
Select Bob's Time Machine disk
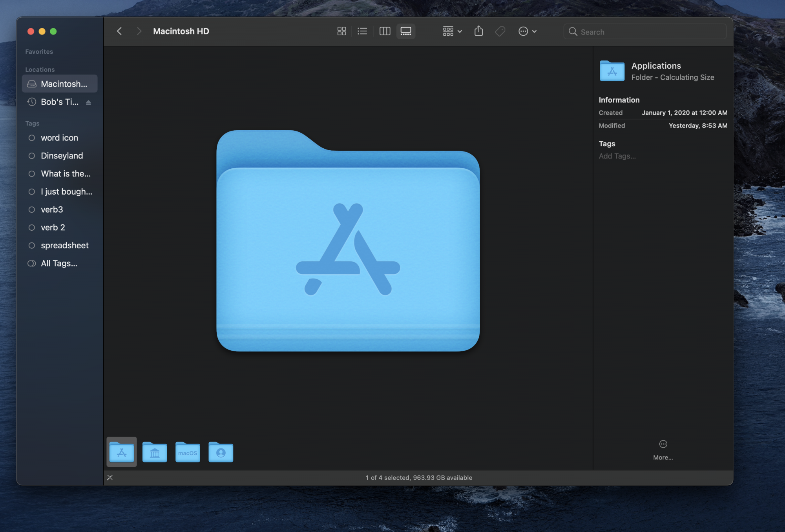click(x=60, y=102)
